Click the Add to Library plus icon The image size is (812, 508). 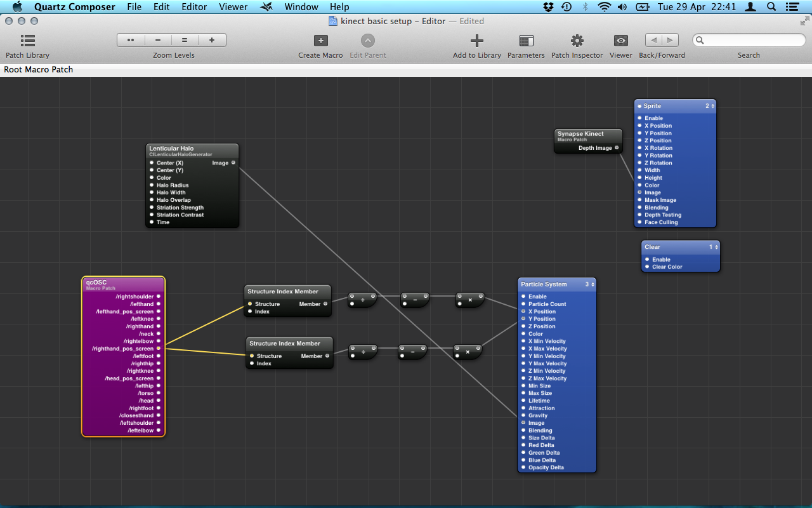pyautogui.click(x=476, y=41)
